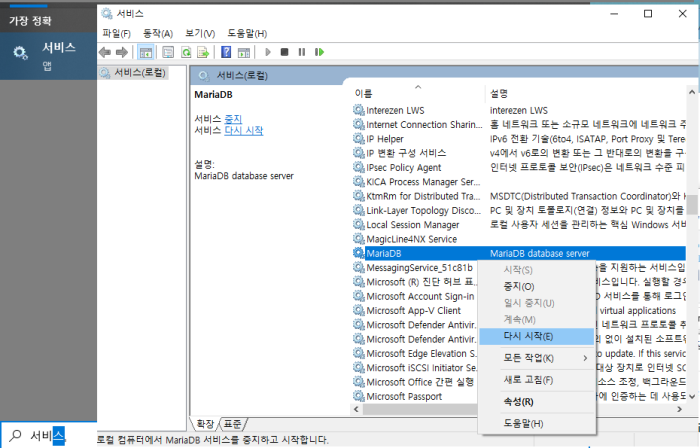Screen dimensions: 700x448
Task: Click the vertical scrollbar thumb
Action: [x=692, y=204]
